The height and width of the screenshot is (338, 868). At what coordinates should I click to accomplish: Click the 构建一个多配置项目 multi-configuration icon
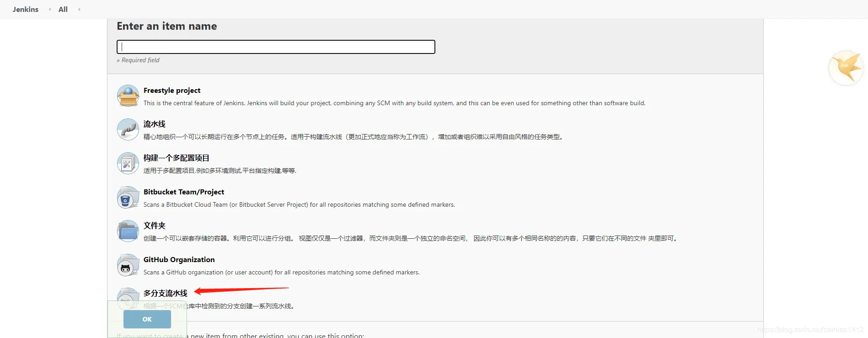click(128, 163)
